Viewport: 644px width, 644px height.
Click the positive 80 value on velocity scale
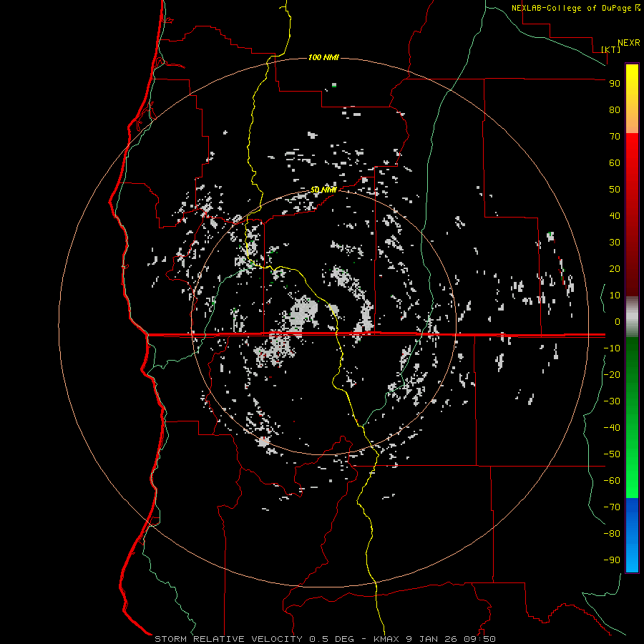pyautogui.click(x=615, y=110)
